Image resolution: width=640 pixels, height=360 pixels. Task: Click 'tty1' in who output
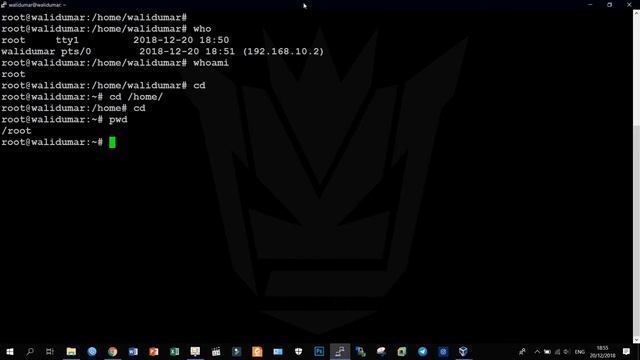pyautogui.click(x=67, y=40)
